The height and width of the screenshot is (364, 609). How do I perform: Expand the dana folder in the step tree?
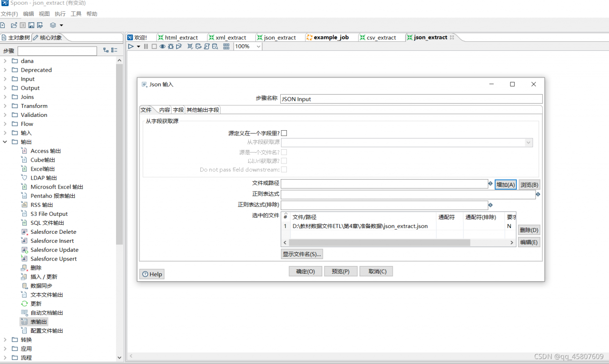click(x=5, y=61)
